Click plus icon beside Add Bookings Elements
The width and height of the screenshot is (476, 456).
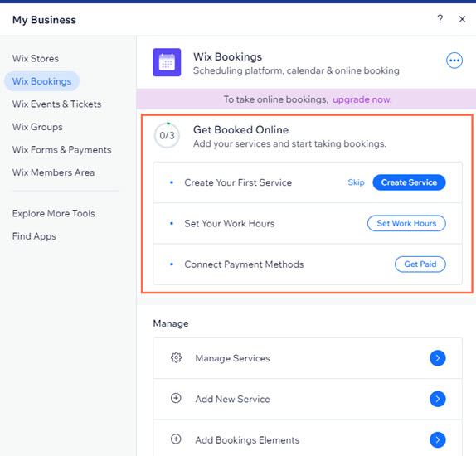176,439
